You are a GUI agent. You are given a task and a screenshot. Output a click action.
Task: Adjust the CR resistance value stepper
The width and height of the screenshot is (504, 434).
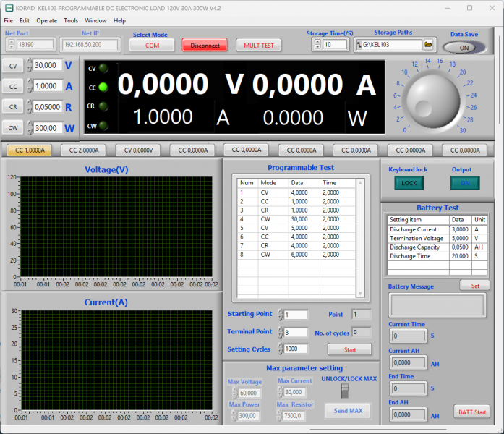pyautogui.click(x=30, y=107)
